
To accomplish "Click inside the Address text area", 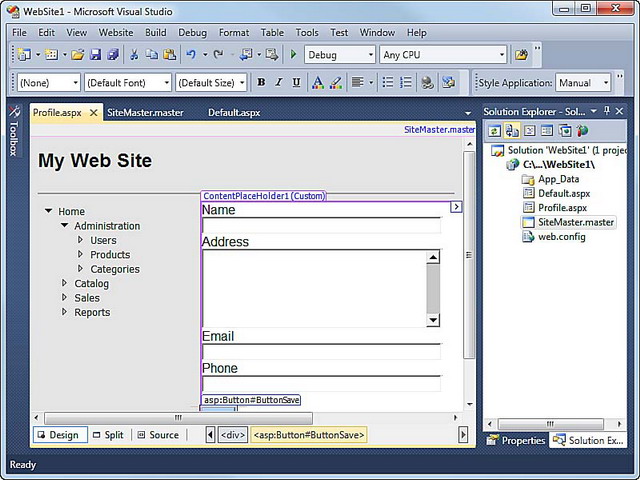I will point(314,289).
